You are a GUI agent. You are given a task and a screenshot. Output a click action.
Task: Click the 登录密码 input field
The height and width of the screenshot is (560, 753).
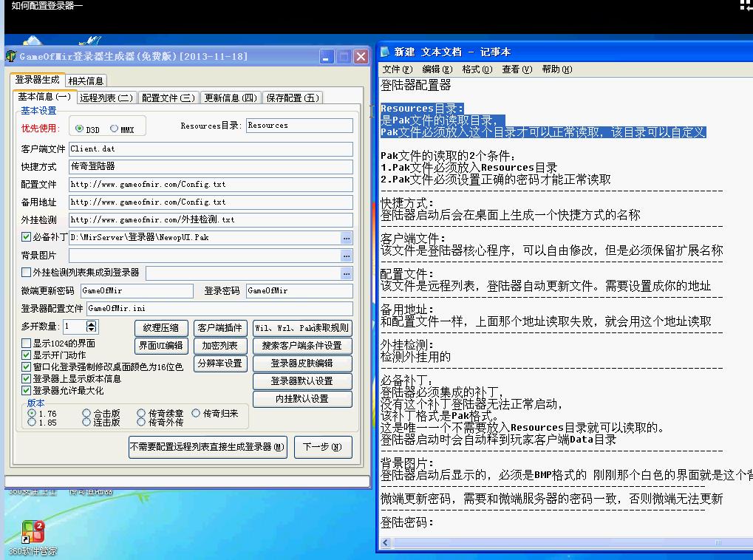point(299,290)
